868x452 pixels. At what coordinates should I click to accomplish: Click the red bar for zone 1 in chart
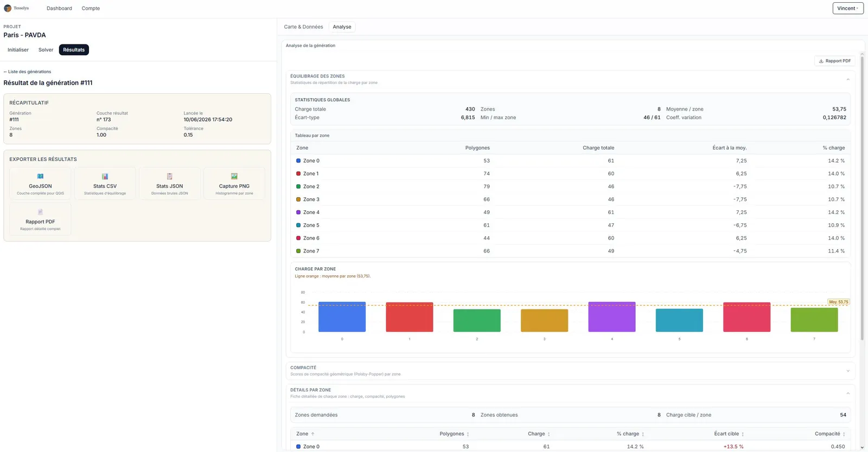[410, 317]
